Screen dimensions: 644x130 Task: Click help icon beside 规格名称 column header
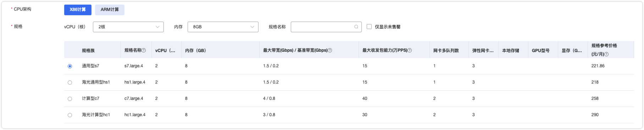coord(144,50)
